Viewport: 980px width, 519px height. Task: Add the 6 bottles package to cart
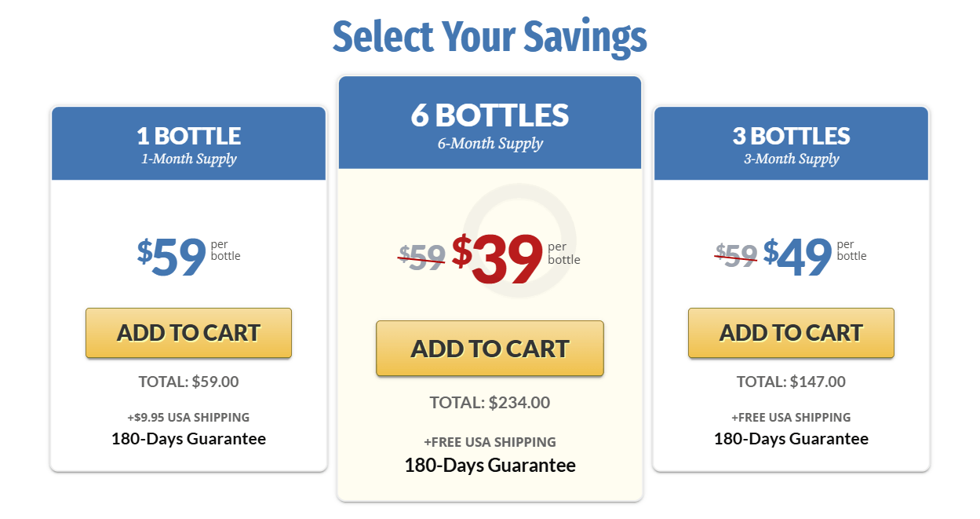(490, 349)
